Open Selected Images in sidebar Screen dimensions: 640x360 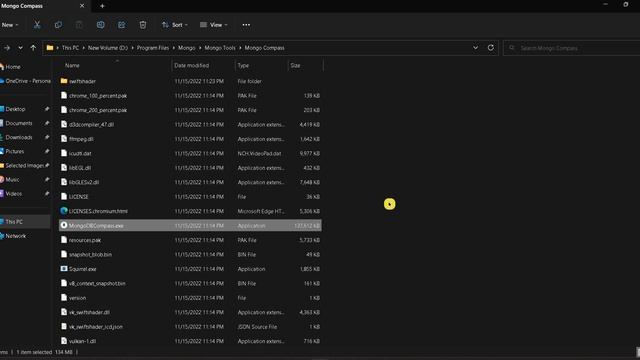[24, 165]
